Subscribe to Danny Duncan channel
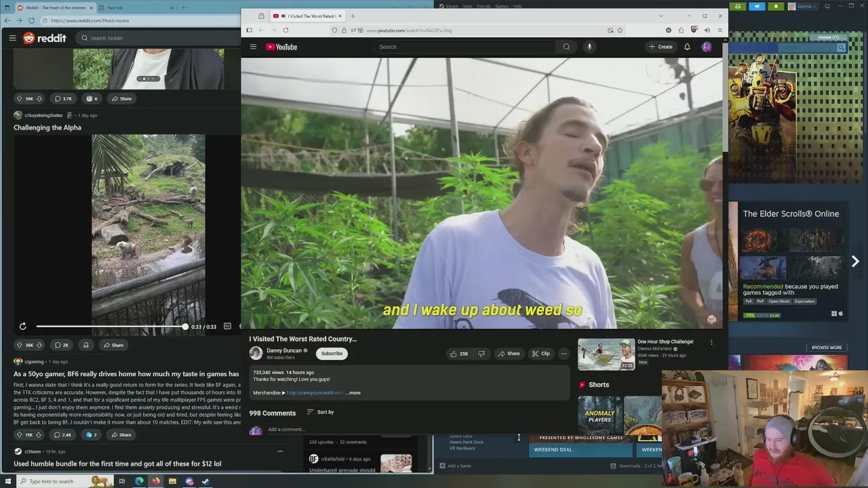This screenshot has width=868, height=488. (332, 353)
